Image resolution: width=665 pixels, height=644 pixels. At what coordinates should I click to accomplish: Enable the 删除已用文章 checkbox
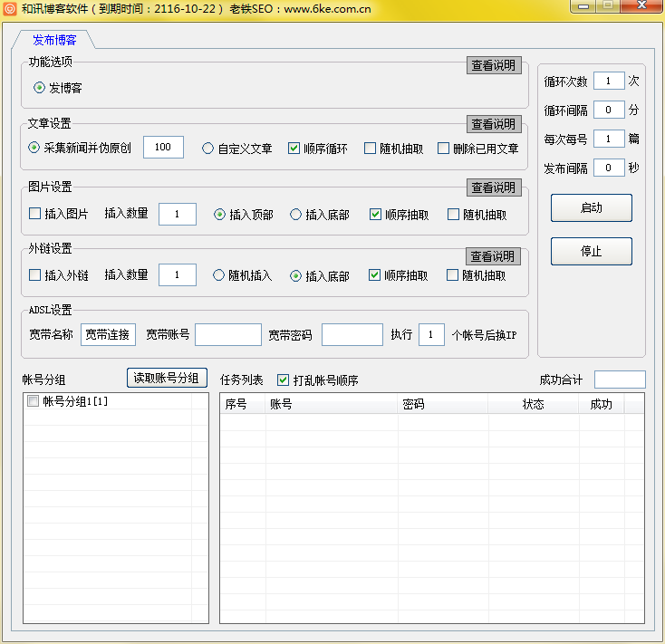tap(444, 149)
